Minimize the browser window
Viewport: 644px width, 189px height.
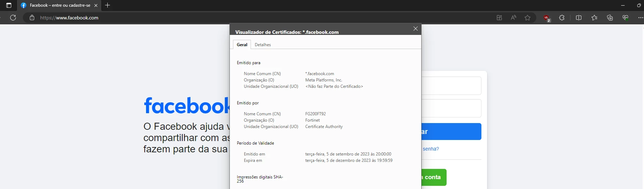[x=623, y=5]
